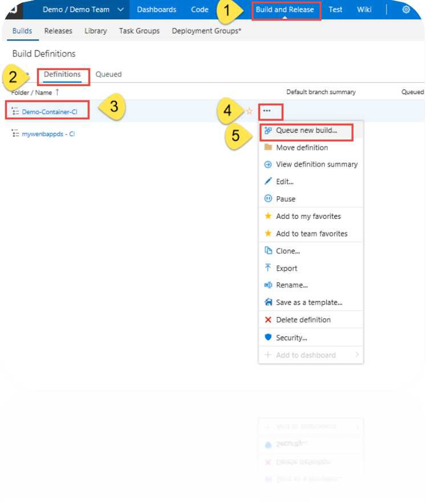Open the Code hub
This screenshot has height=504, width=426.
coord(200,10)
